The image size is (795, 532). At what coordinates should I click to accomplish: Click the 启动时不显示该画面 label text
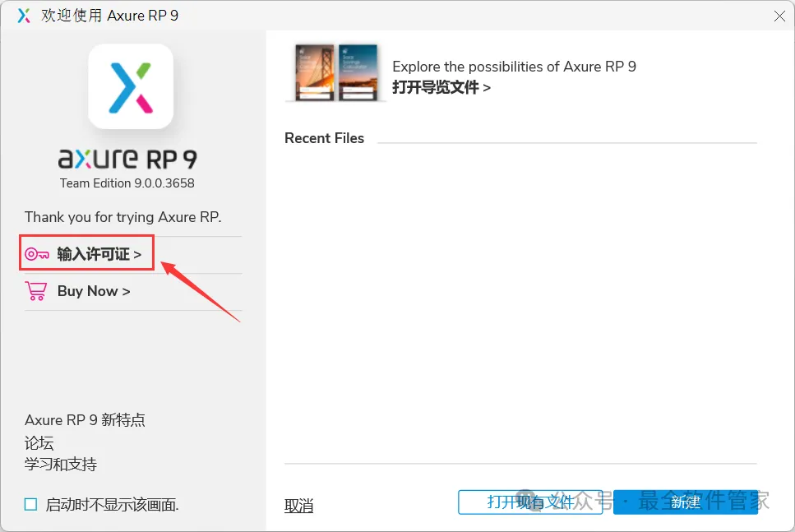[x=112, y=505]
